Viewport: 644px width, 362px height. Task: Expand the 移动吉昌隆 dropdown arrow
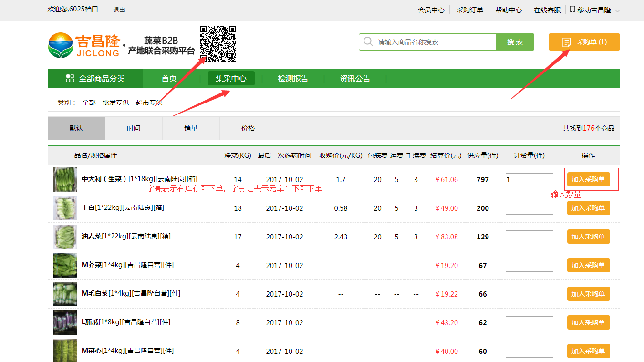(x=617, y=10)
